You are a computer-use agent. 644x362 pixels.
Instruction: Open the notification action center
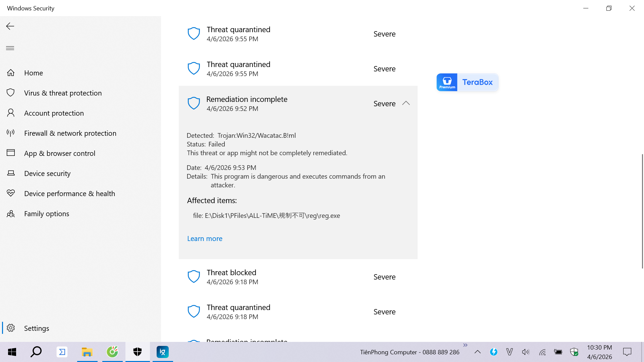[x=627, y=352]
